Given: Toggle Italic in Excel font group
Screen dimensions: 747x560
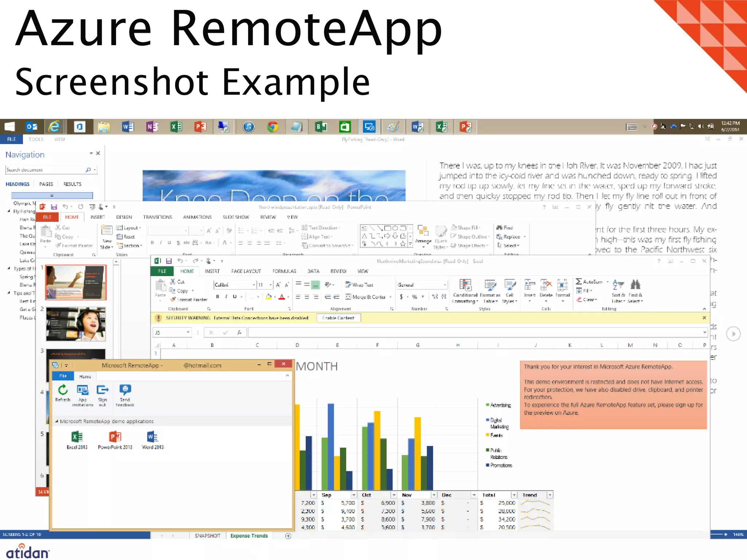Looking at the screenshot, I should (x=226, y=296).
